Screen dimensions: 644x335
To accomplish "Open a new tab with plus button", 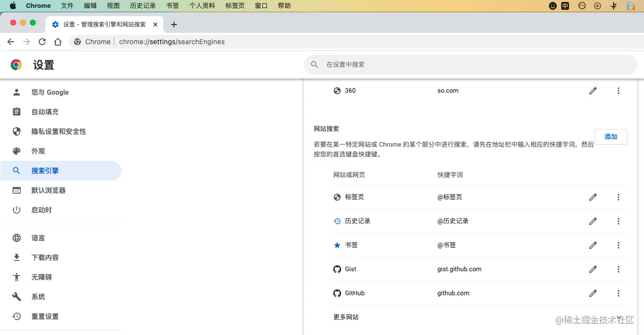I will pyautogui.click(x=173, y=25).
